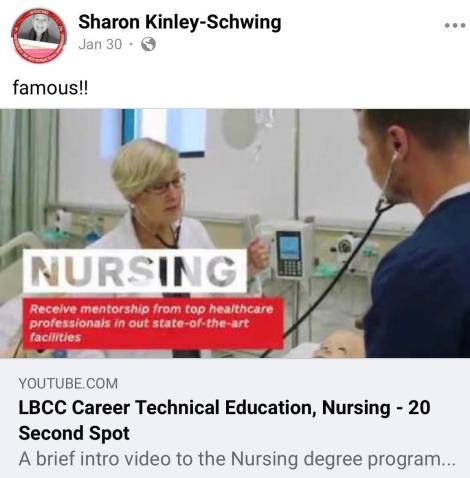Click the mannequin head in the video preview
This screenshot has width=470, height=478.
(340, 343)
